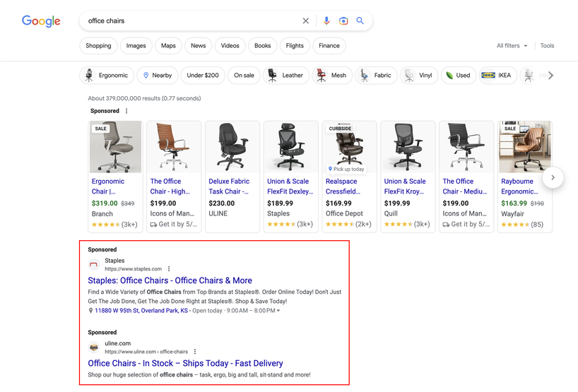Open search by image camera icon
This screenshot has height=392, width=578.
click(x=343, y=20)
